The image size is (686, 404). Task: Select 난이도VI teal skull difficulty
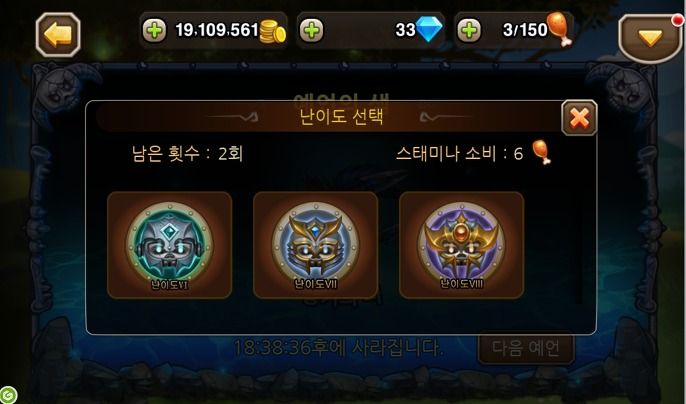coord(170,245)
